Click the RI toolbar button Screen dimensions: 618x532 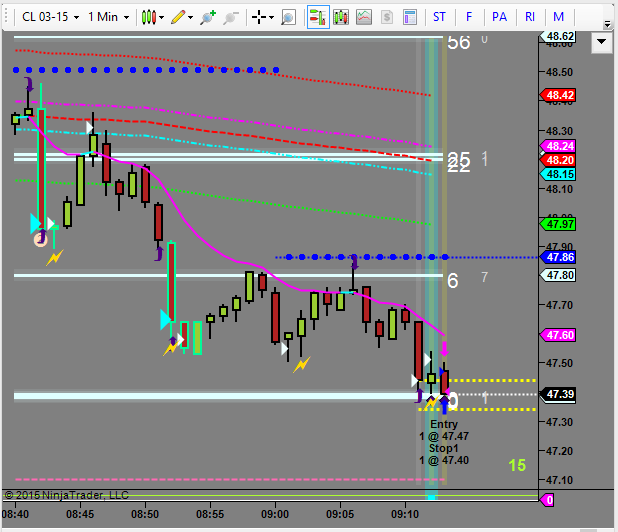click(x=530, y=17)
